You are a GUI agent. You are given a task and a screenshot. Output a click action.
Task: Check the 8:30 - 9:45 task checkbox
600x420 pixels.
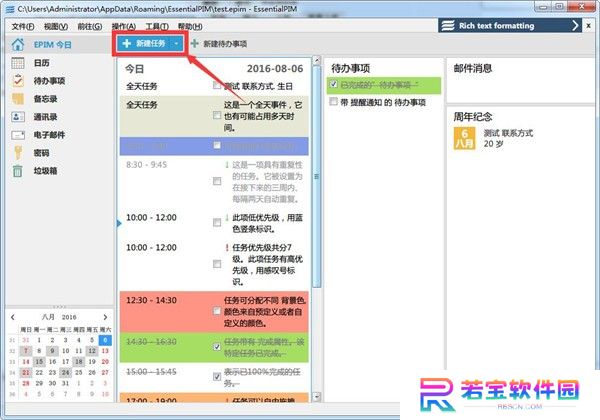(217, 181)
